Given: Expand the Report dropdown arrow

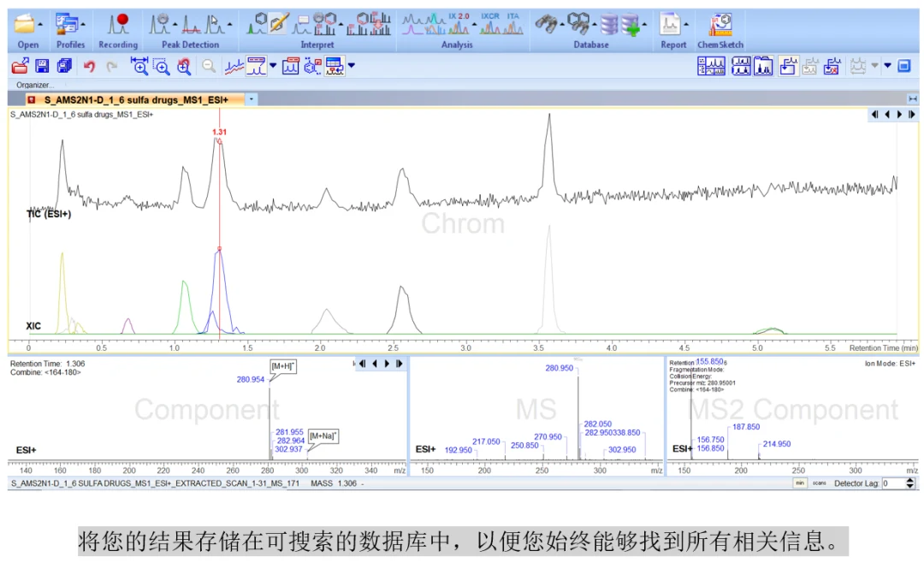Looking at the screenshot, I should click(686, 25).
